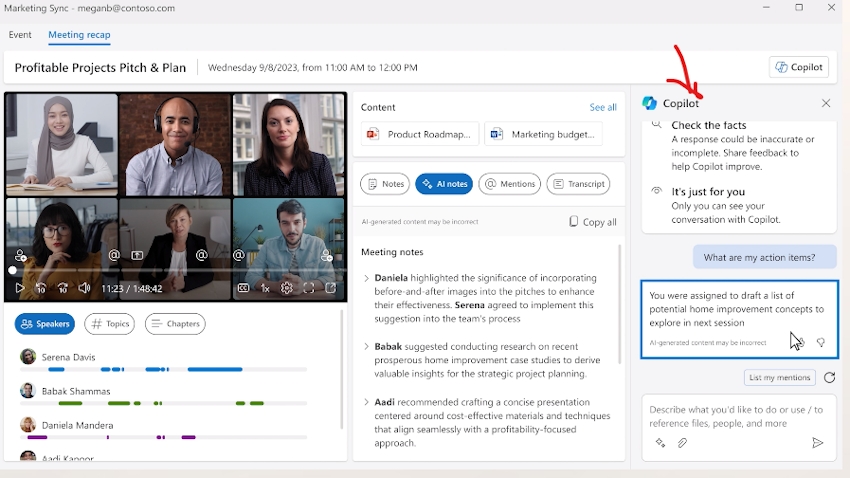Viewport: 850px width, 478px height.
Task: Click the video progress bar handle
Action: (x=12, y=269)
